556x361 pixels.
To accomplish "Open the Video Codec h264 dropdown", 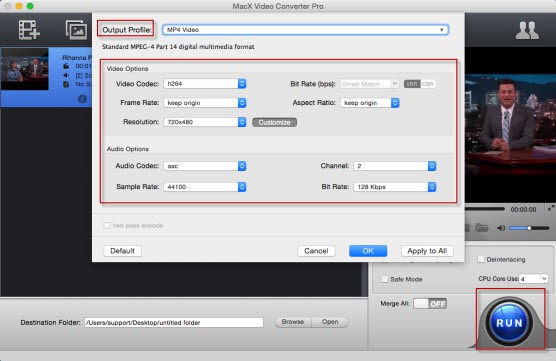I will point(205,84).
